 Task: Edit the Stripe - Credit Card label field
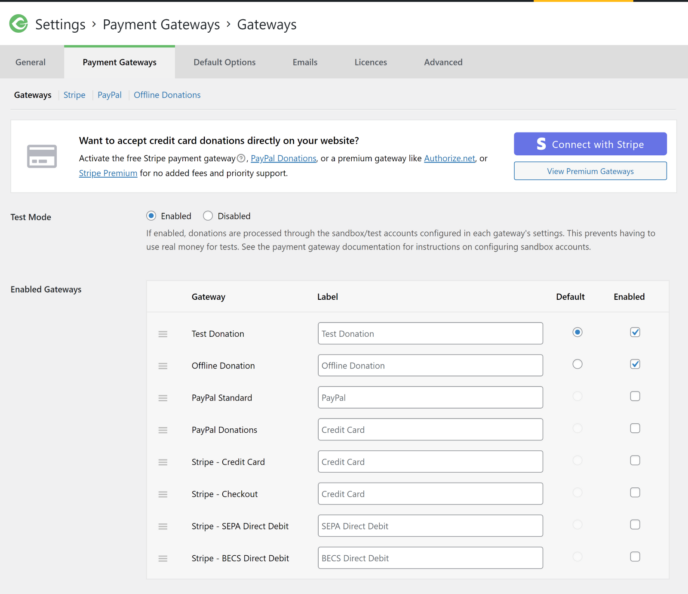point(430,462)
